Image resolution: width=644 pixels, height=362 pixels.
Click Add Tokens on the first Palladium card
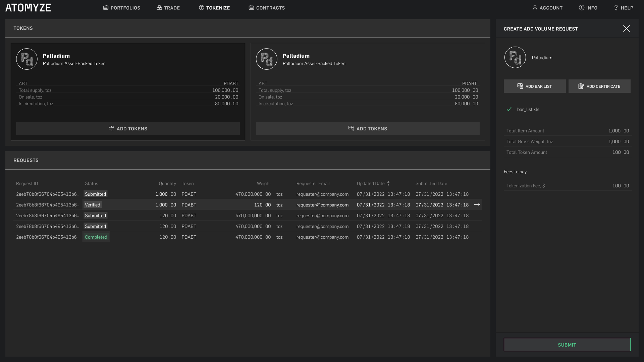click(x=128, y=128)
